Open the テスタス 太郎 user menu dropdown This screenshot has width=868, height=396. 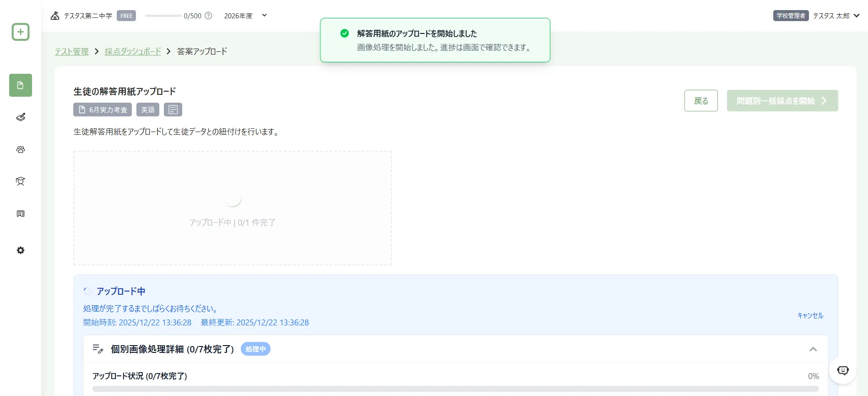coord(836,16)
